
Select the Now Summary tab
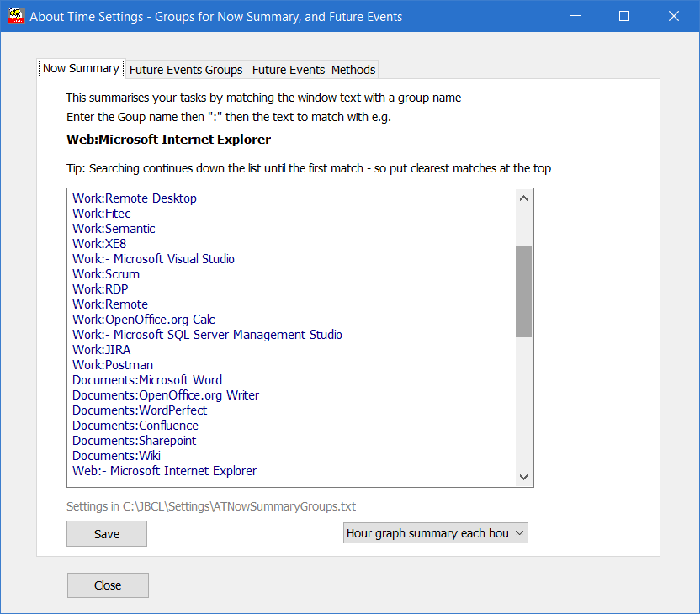(80, 69)
